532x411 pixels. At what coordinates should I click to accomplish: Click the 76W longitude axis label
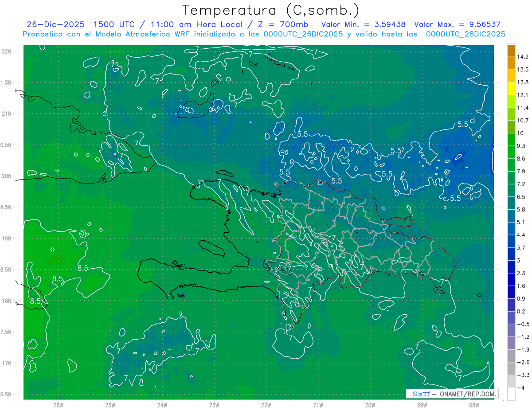pos(58,405)
